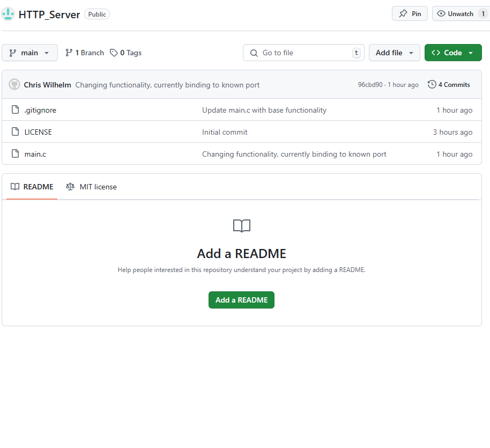This screenshot has width=490, height=448.
Task: Click the Pin repository button
Action: pyautogui.click(x=410, y=14)
